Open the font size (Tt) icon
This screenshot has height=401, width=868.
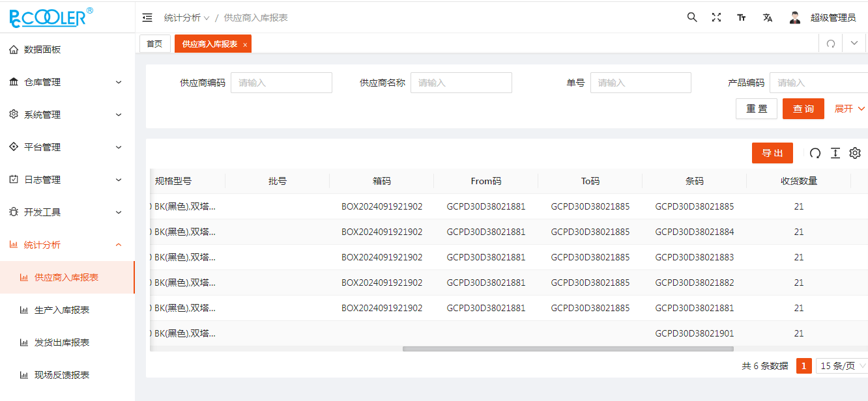pos(741,17)
